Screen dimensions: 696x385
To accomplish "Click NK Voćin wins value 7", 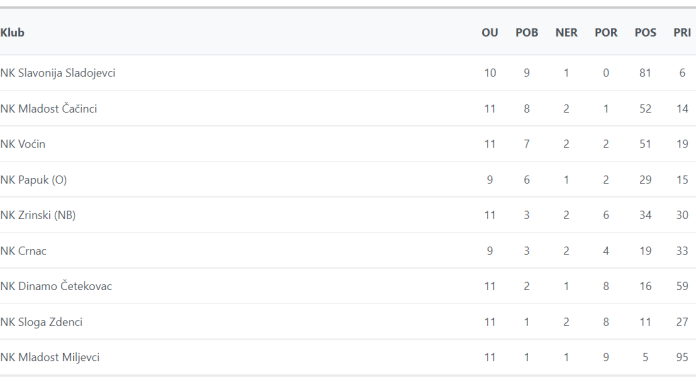I will [x=526, y=144].
